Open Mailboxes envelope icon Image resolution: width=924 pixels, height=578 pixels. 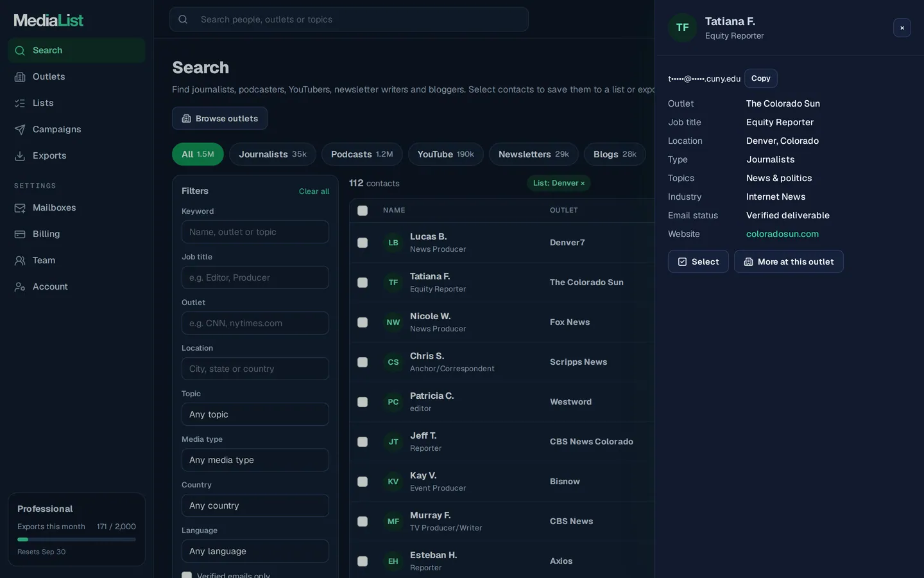(20, 208)
